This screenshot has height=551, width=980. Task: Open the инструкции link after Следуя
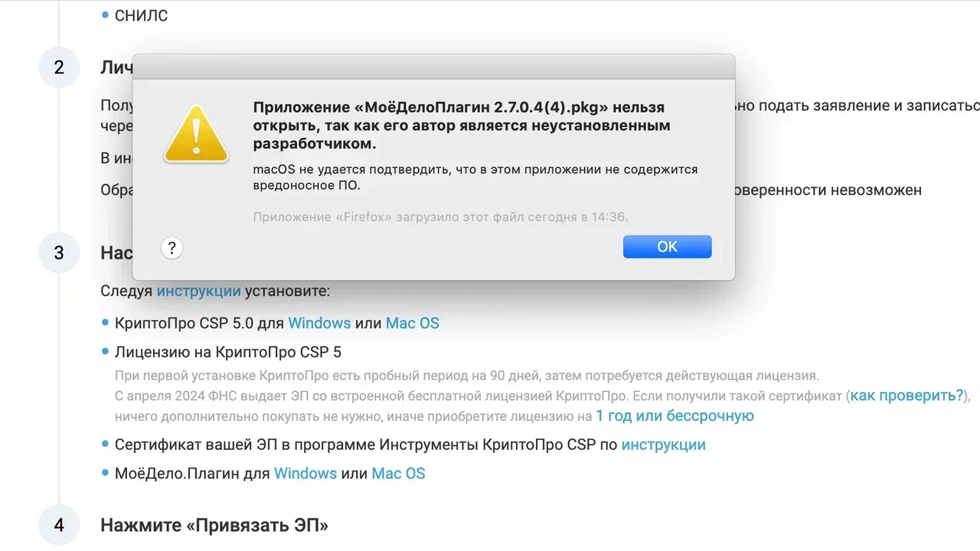point(198,291)
